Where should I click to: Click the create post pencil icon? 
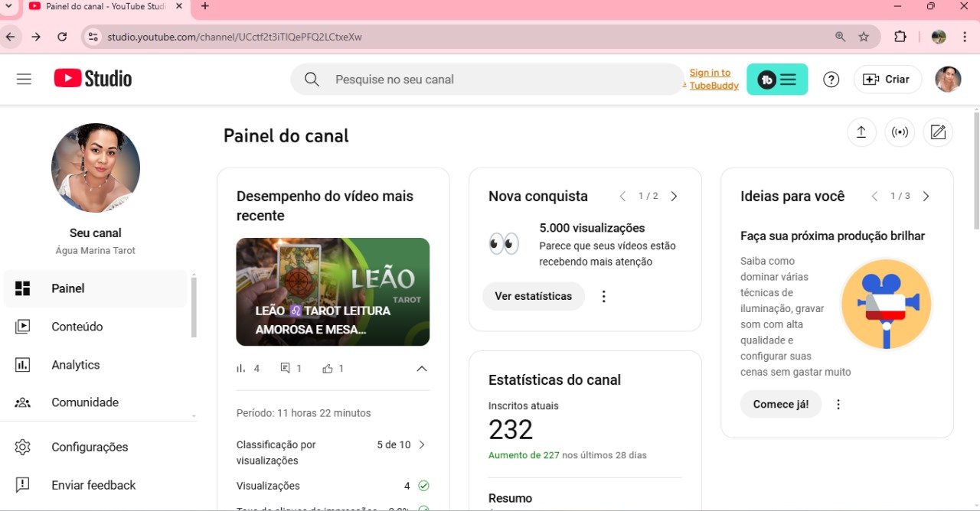coord(938,132)
